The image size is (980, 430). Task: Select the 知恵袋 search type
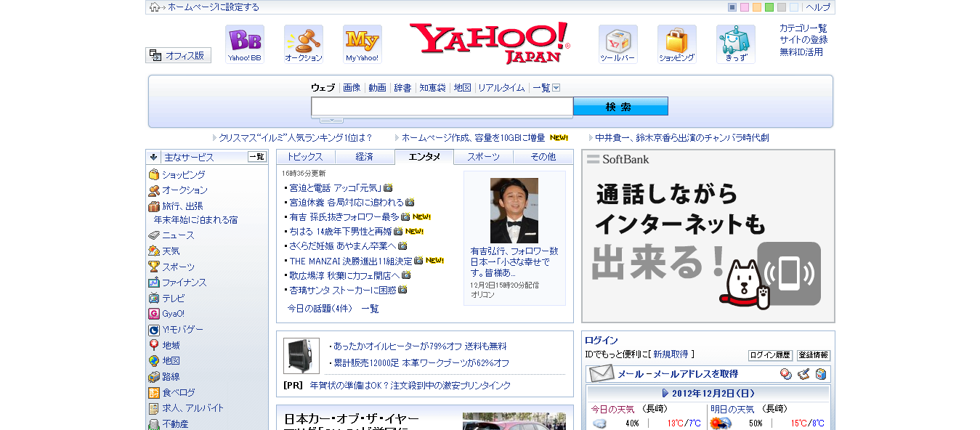(x=432, y=87)
